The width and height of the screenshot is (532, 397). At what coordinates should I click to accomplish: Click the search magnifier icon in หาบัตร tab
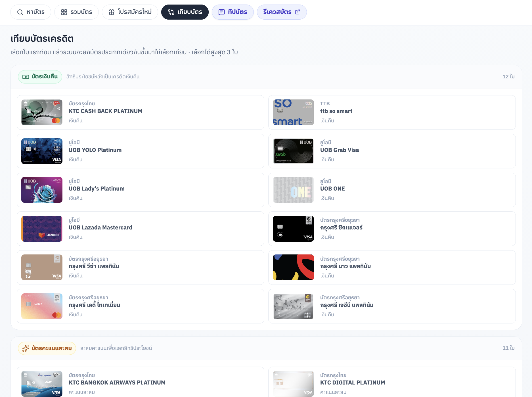click(20, 12)
